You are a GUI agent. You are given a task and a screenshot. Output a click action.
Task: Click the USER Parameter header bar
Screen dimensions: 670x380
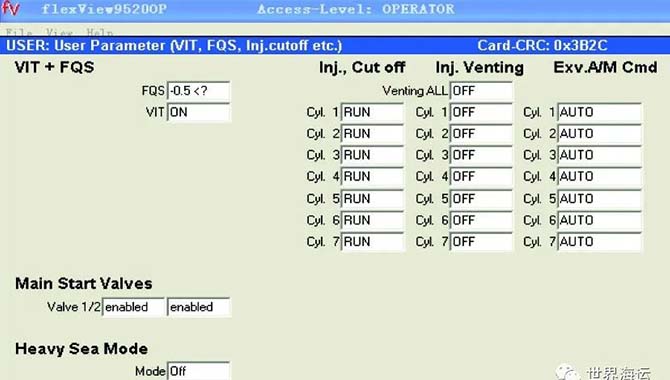(x=335, y=45)
